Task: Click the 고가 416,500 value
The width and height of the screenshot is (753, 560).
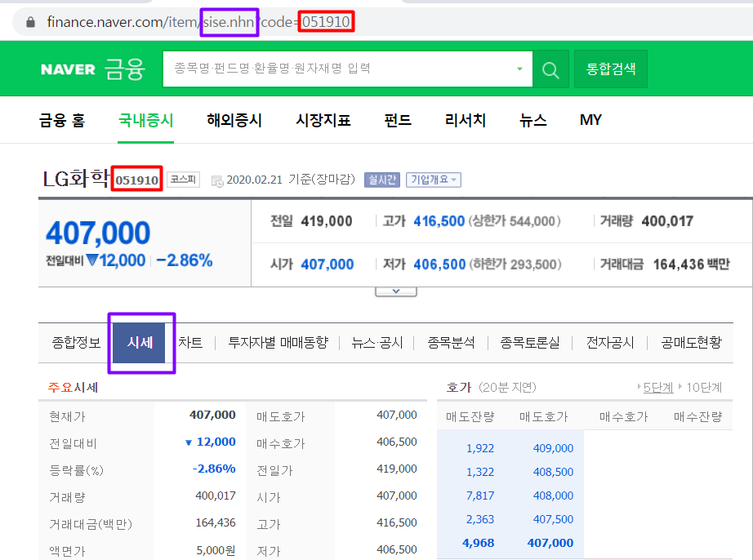Action: (x=439, y=221)
